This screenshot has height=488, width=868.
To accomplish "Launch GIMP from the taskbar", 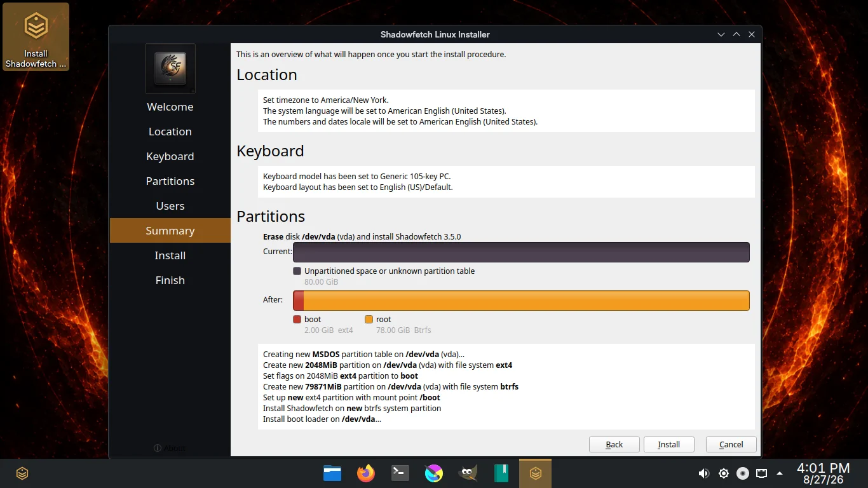I will [x=468, y=473].
